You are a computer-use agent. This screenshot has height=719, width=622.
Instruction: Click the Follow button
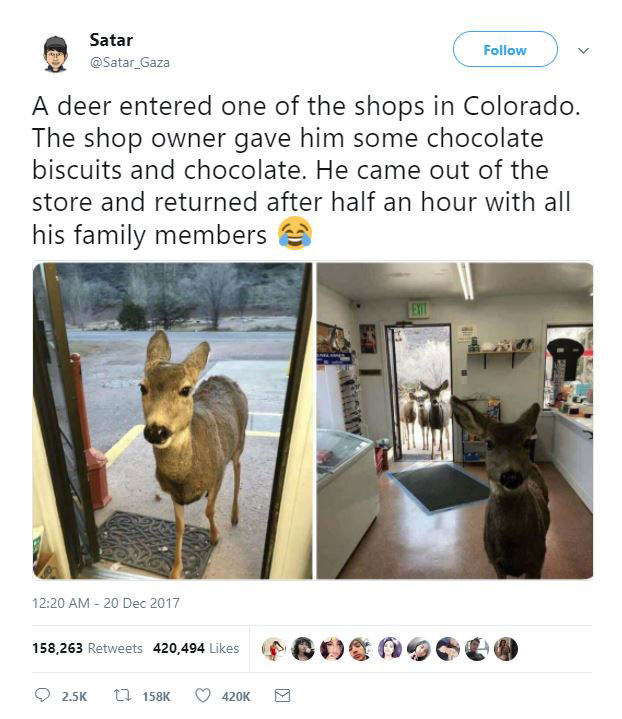tap(505, 50)
